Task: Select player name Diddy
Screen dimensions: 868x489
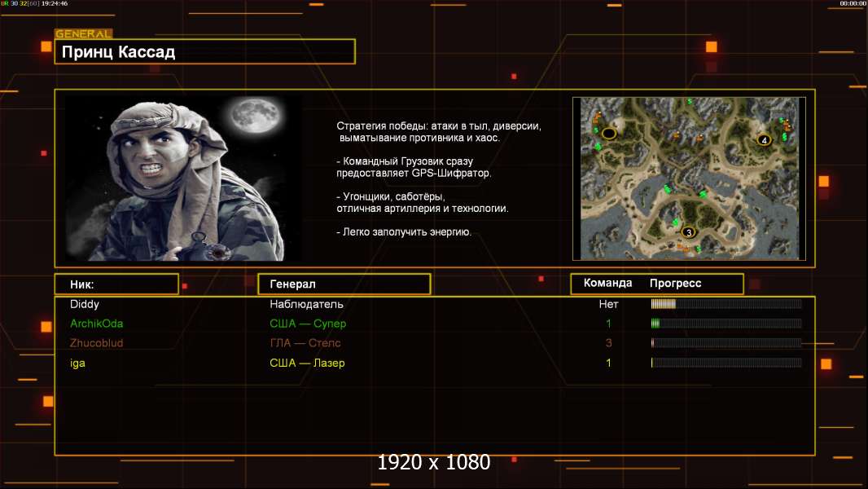Action: coord(85,304)
